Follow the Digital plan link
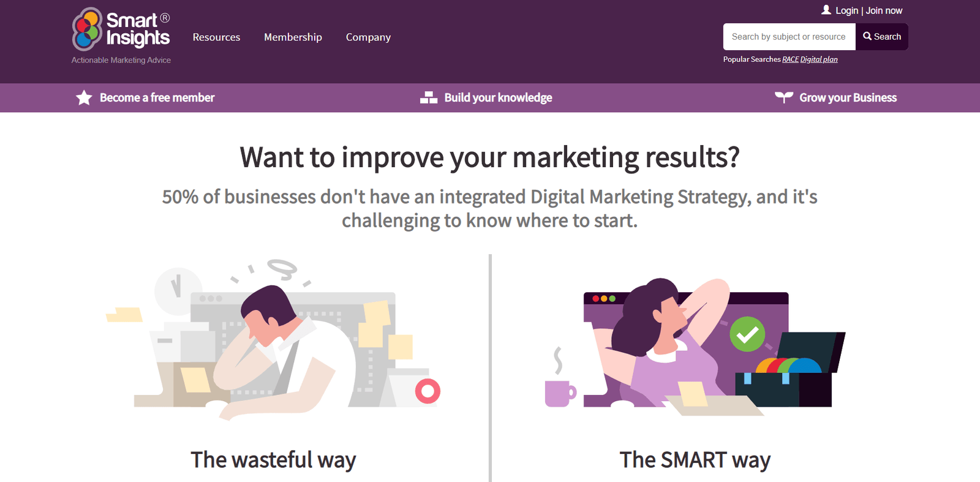This screenshot has height=482, width=980. click(819, 59)
